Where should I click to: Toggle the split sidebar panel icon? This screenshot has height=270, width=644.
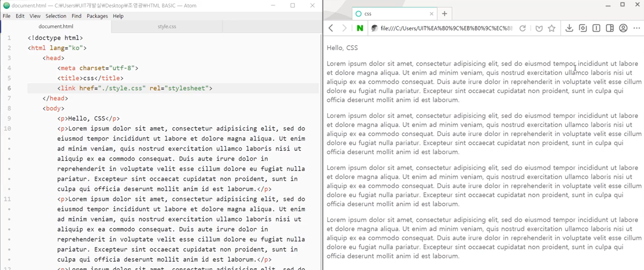610,28
